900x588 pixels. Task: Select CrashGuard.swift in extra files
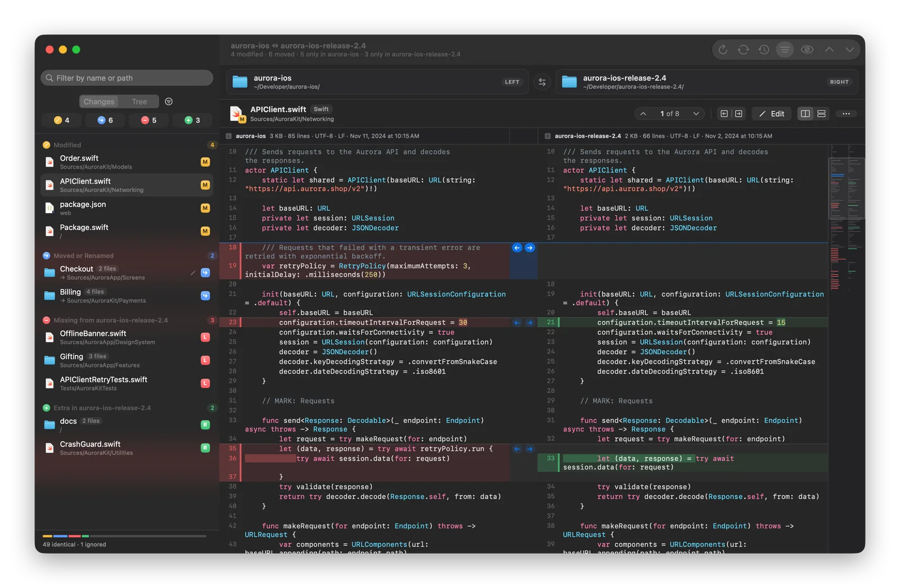point(127,448)
